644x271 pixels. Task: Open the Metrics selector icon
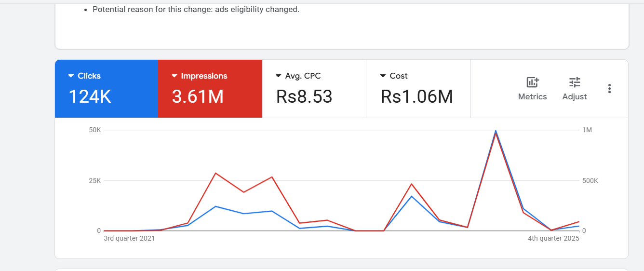point(532,82)
